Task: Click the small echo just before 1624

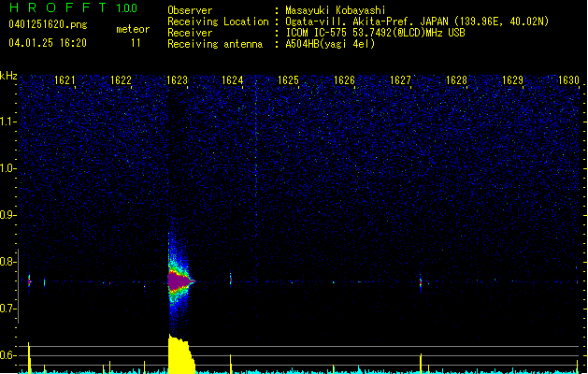Action: point(231,279)
